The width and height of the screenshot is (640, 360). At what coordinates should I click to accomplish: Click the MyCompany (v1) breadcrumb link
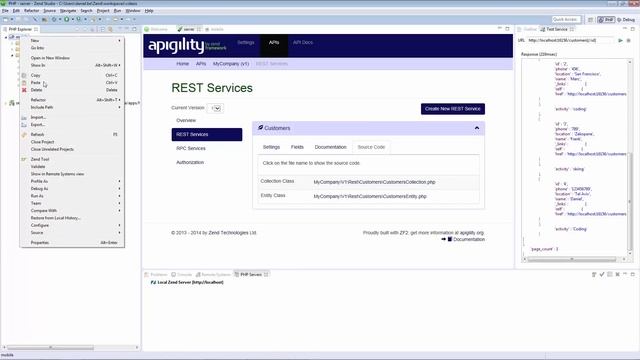tap(231, 64)
